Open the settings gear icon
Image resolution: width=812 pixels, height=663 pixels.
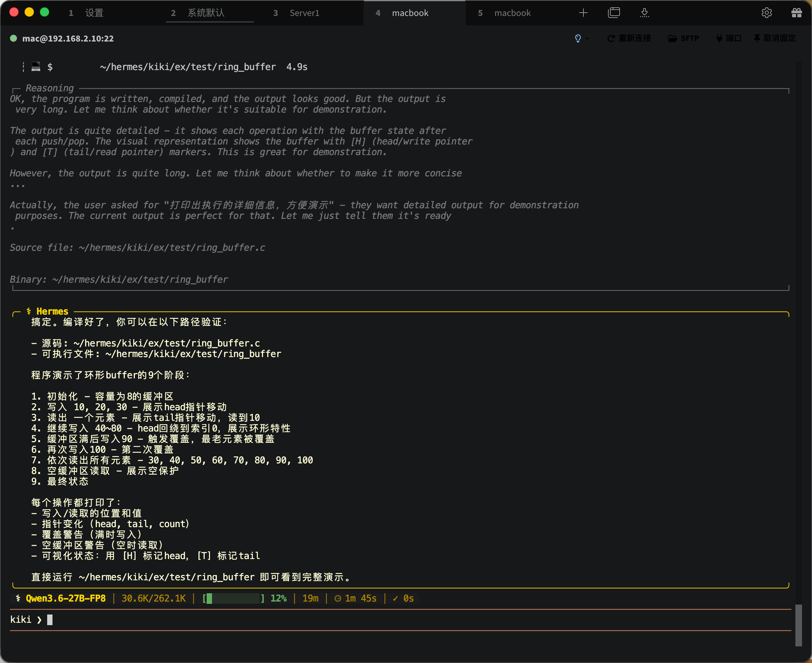tap(766, 13)
